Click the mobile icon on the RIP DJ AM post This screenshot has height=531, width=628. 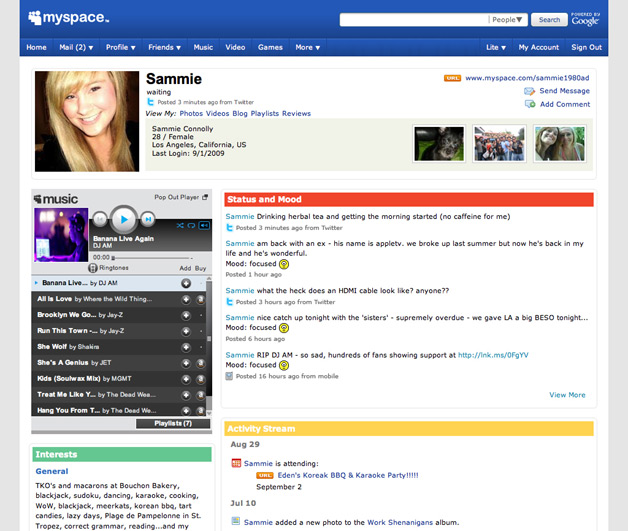click(x=229, y=376)
